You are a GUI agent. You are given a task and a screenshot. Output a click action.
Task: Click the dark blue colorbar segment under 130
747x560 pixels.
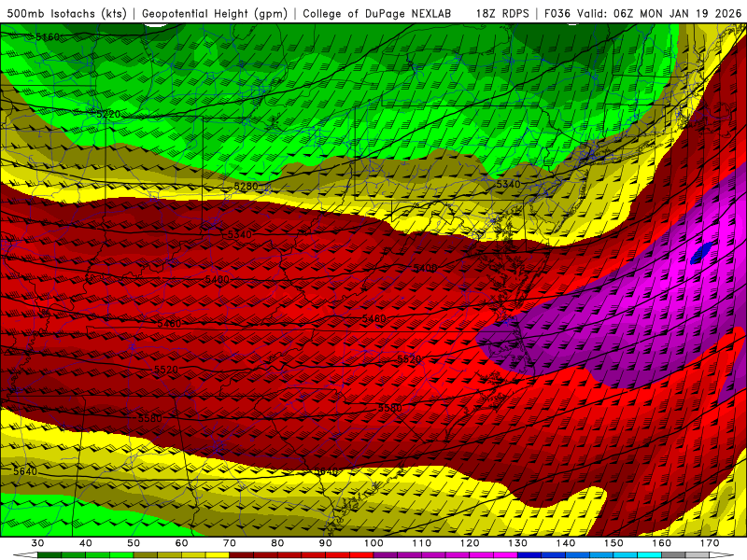tap(529, 555)
